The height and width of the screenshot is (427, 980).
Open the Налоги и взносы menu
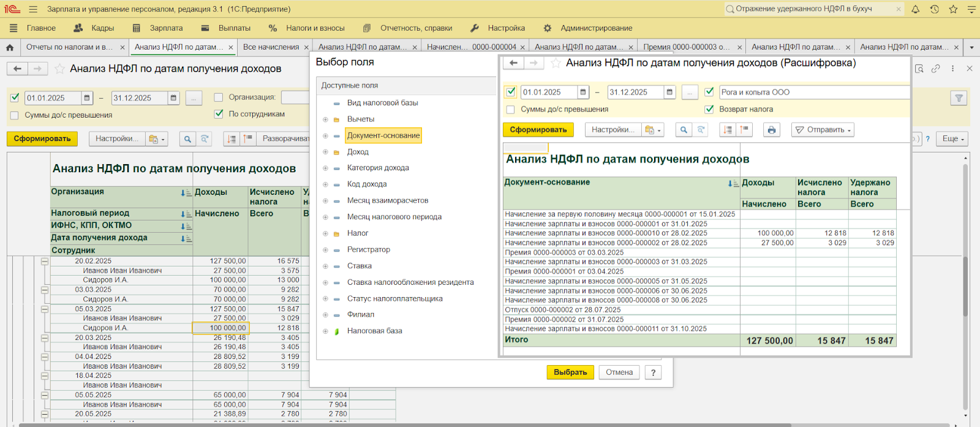(x=315, y=28)
